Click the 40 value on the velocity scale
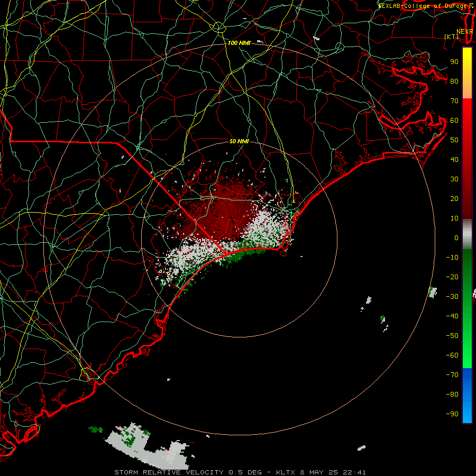The width and height of the screenshot is (476, 476). (454, 159)
